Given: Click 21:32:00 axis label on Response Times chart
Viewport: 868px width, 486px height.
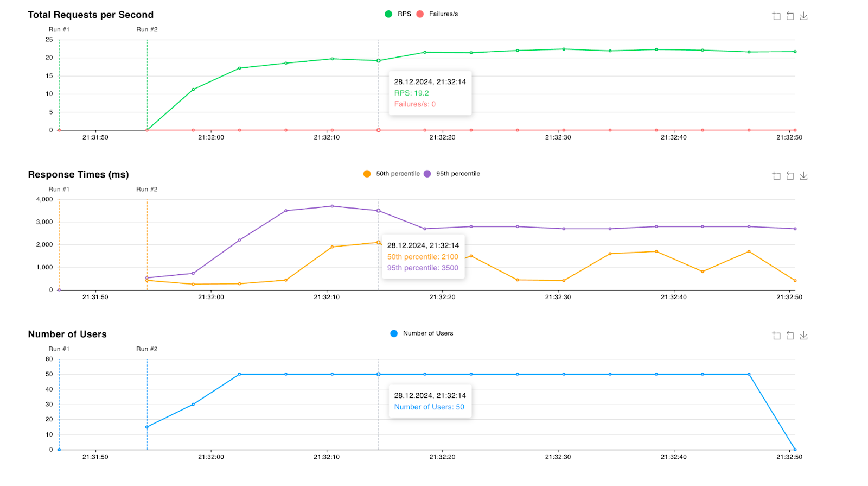Looking at the screenshot, I should coord(211,297).
